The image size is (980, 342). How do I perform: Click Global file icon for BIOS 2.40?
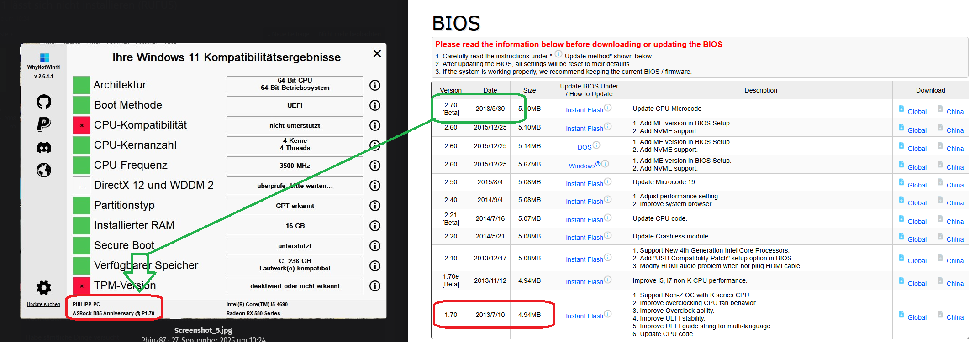(x=901, y=200)
